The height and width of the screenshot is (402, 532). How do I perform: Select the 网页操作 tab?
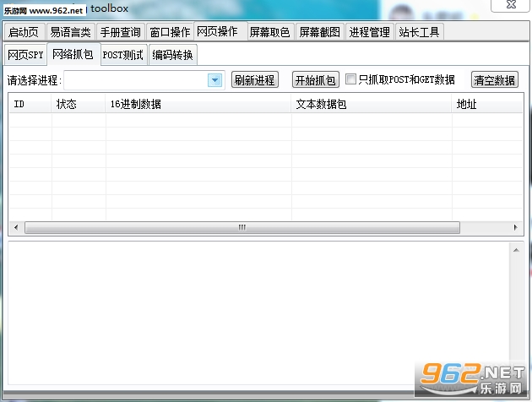220,31
